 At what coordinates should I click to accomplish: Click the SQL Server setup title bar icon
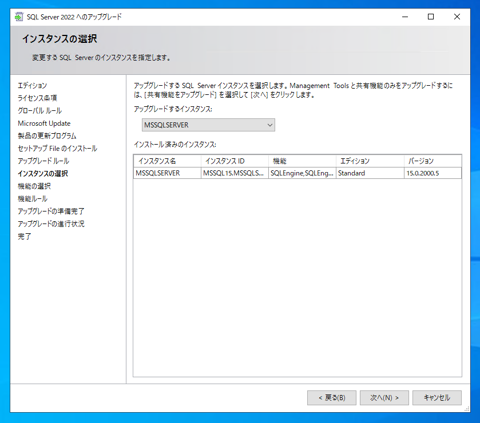[19, 17]
